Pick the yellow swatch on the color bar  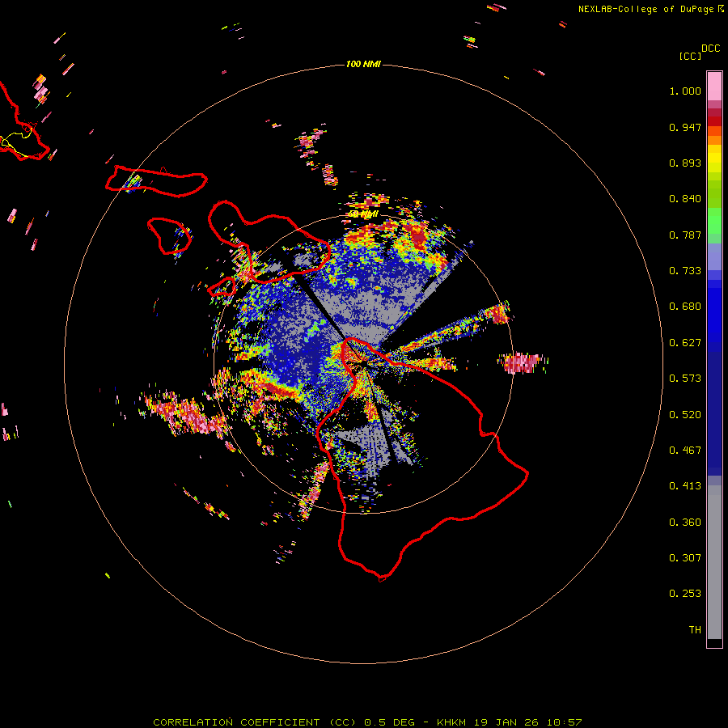[714, 159]
